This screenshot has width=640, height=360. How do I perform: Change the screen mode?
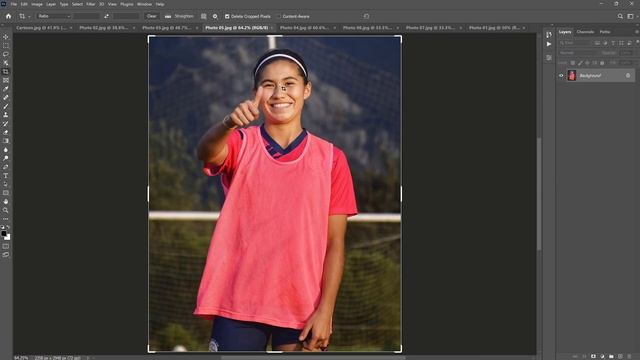(6, 255)
